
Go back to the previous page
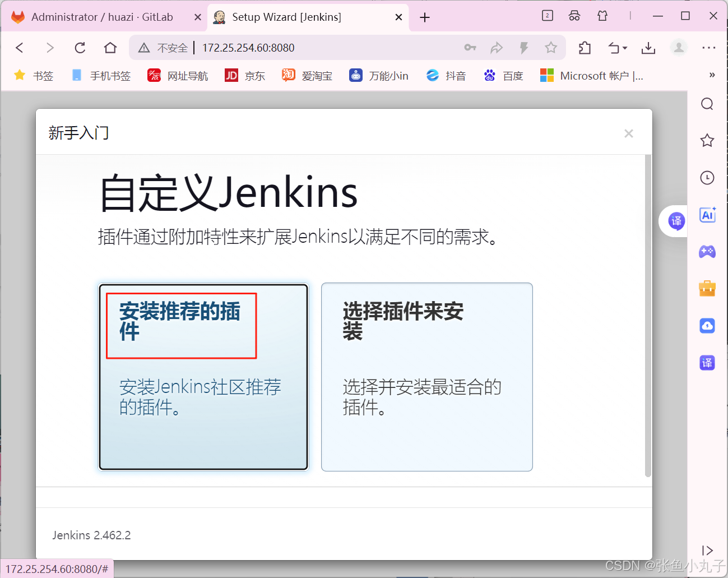pyautogui.click(x=20, y=48)
